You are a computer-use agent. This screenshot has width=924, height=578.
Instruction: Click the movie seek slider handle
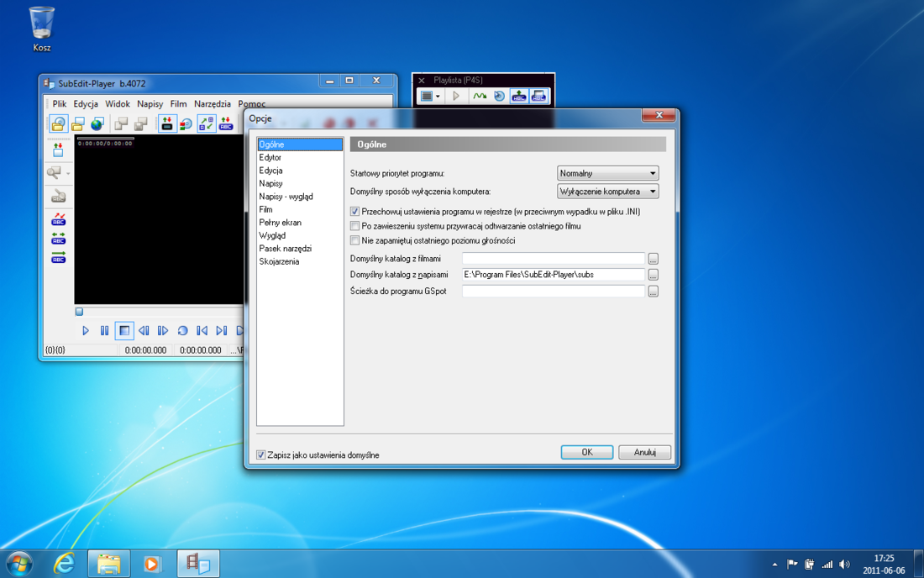[x=79, y=312]
